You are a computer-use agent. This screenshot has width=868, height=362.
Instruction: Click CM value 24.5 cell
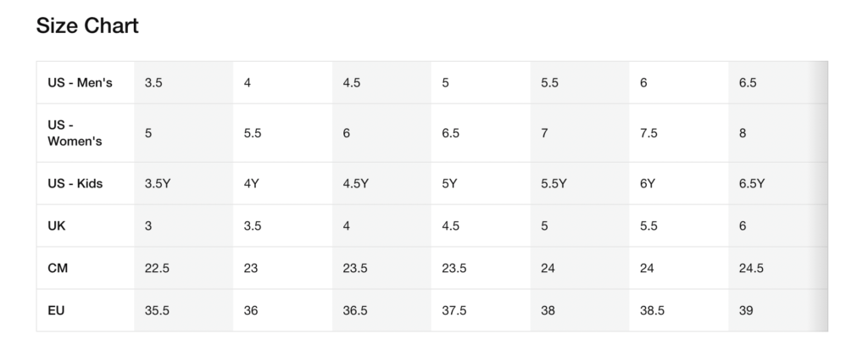[752, 268]
